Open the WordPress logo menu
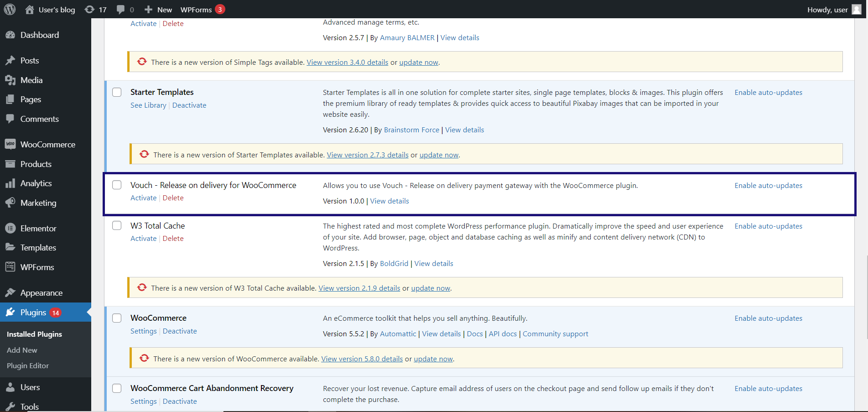The height and width of the screenshot is (412, 868). (10, 9)
